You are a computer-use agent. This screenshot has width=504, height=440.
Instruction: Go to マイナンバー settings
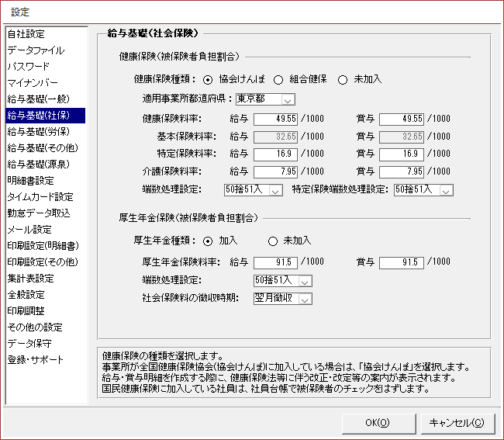click(x=32, y=83)
